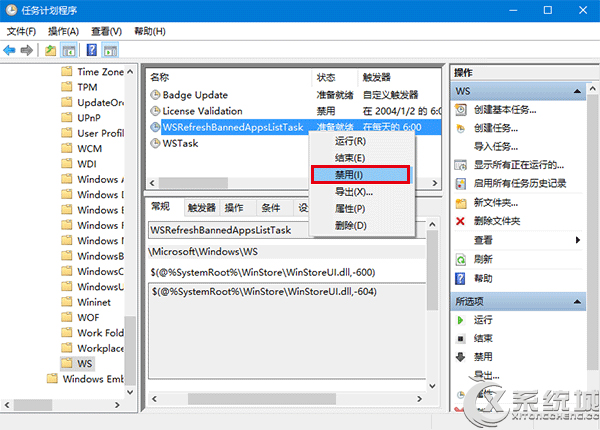Click the Time Zone folder icon
This screenshot has height=430, width=600.
click(67, 72)
